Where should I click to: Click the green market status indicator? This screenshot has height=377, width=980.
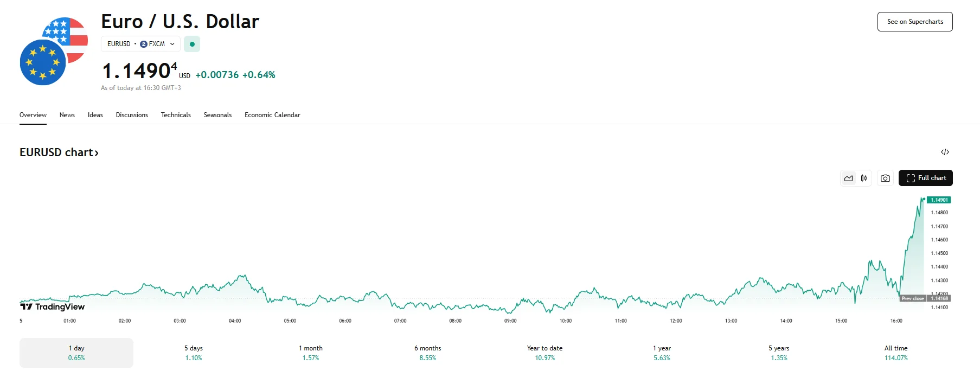(192, 44)
